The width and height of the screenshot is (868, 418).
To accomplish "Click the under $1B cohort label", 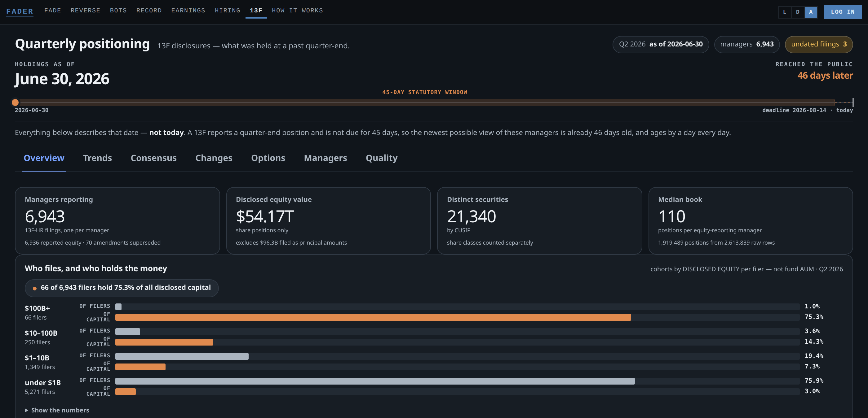I will point(43,383).
